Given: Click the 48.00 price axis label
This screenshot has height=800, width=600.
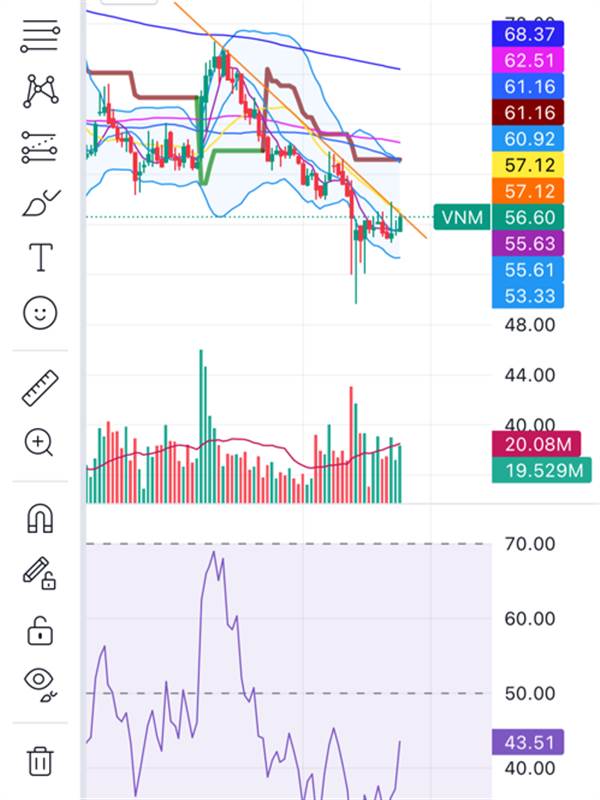Looking at the screenshot, I should (530, 325).
